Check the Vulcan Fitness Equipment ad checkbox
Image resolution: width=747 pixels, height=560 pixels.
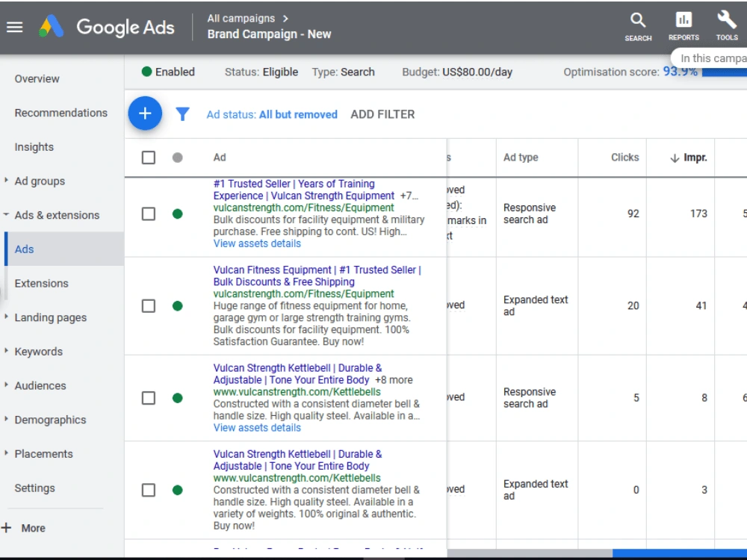click(x=149, y=305)
